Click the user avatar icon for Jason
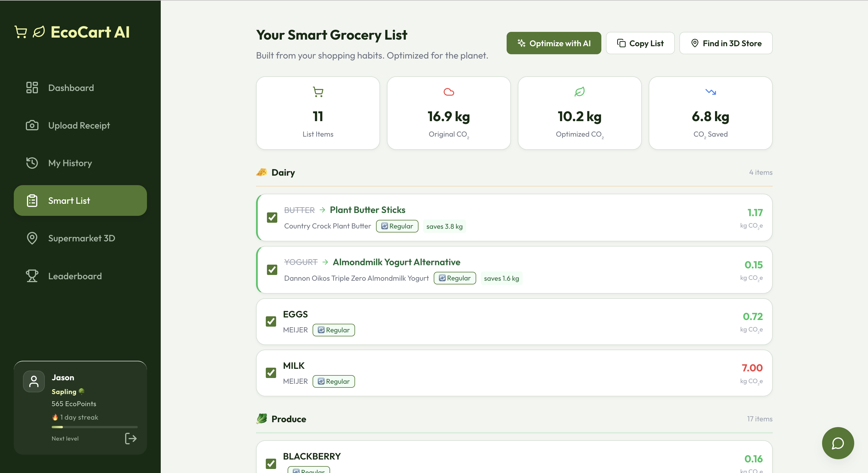This screenshot has width=868, height=473. click(x=34, y=381)
